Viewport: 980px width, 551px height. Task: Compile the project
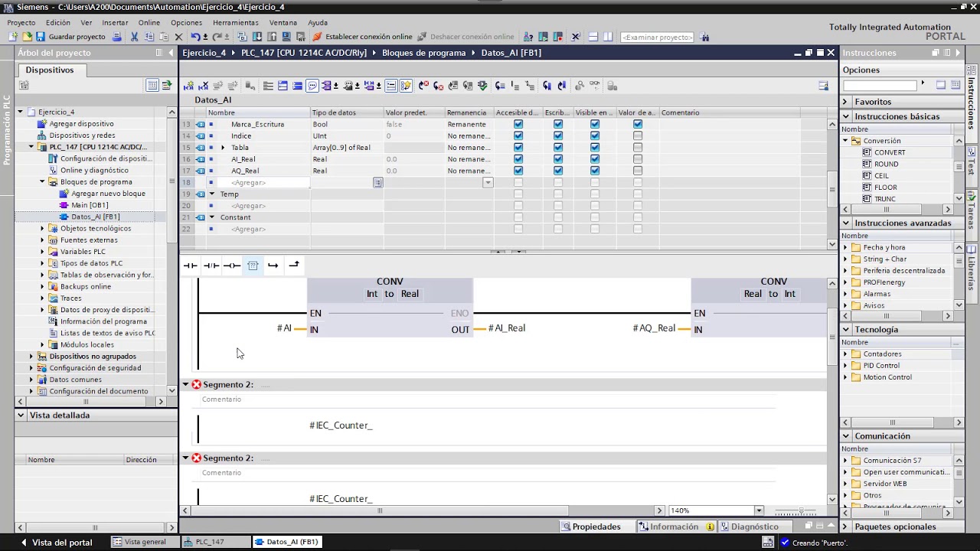(243, 37)
